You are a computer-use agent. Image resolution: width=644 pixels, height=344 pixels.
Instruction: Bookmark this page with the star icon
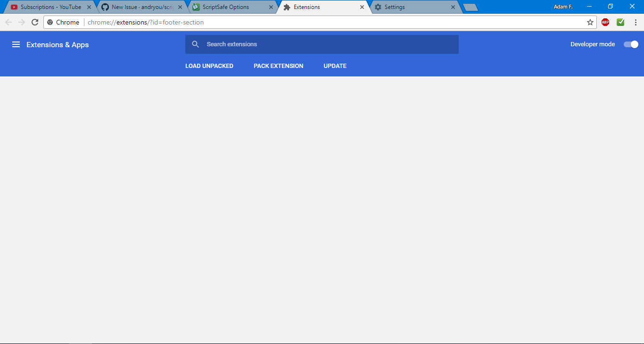[590, 22]
